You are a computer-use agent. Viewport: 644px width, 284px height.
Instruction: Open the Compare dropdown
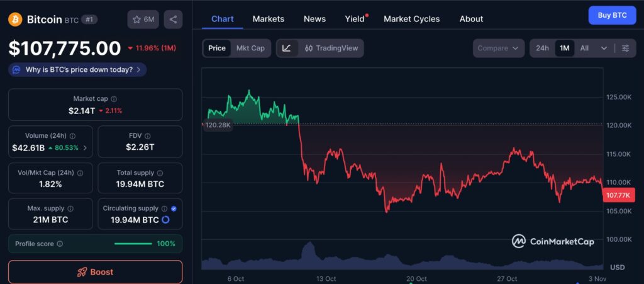[x=499, y=48]
